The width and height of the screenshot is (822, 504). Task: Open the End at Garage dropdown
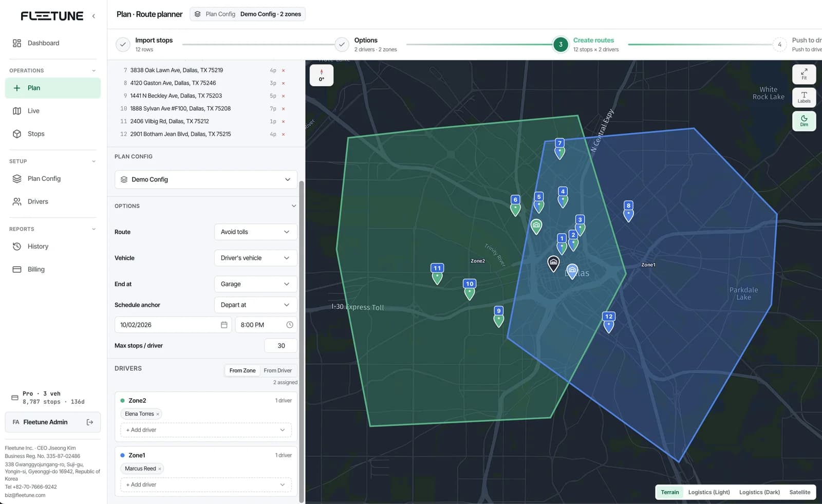[255, 284]
